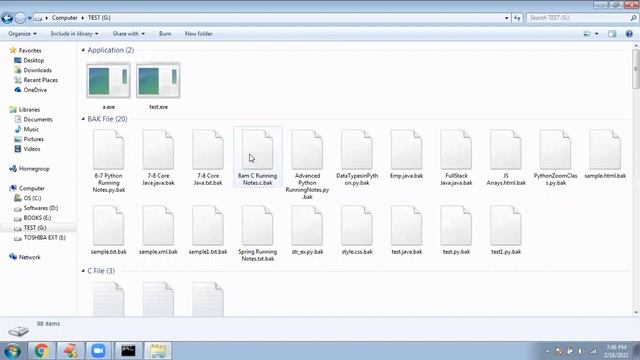Collapse the C File (3) group
Viewport: 640px width, 360px height.
pos(83,271)
